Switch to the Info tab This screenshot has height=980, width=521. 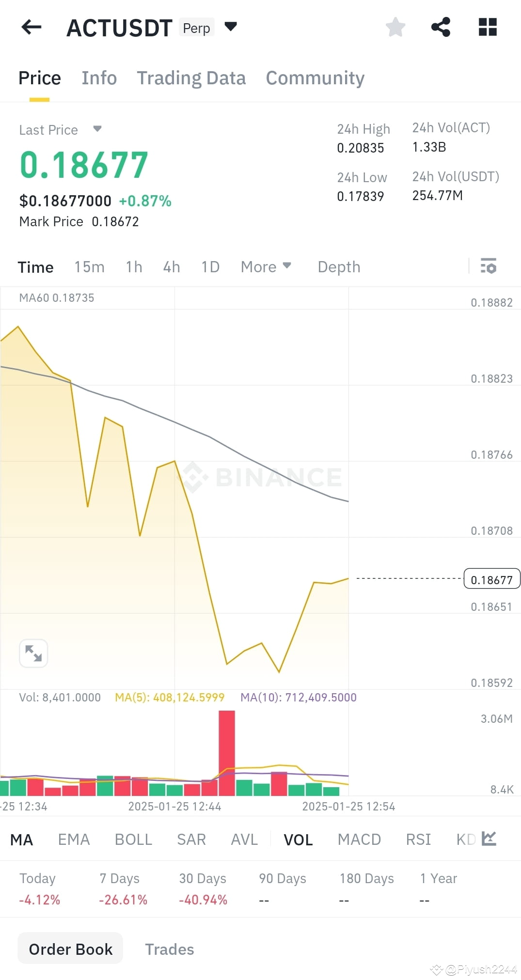(x=99, y=78)
